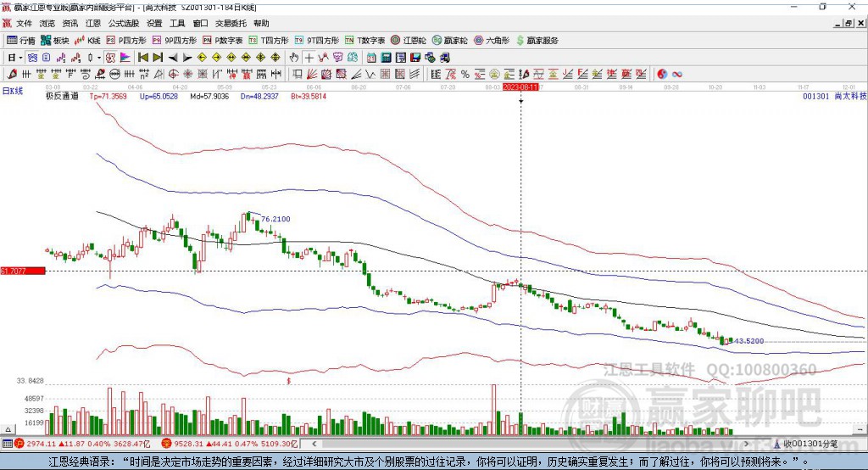The width and height of the screenshot is (868, 470).
Task: Click the high price label 76.2100
Action: [275, 219]
